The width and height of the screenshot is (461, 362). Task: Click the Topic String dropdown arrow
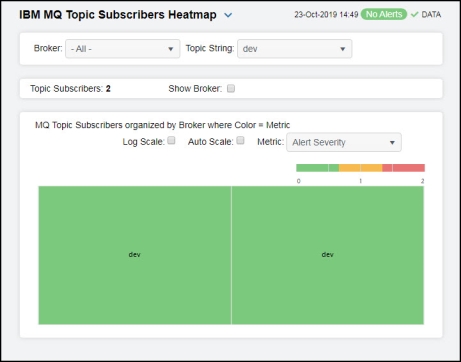pos(342,49)
